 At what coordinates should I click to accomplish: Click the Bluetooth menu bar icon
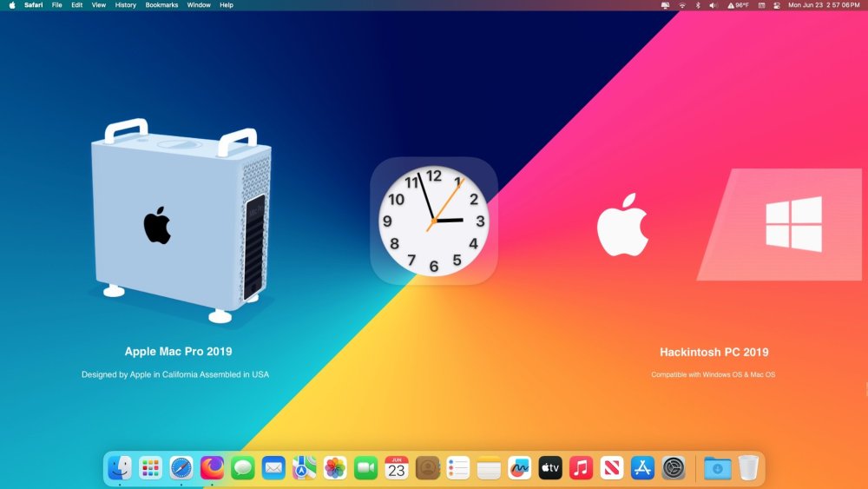pos(698,5)
